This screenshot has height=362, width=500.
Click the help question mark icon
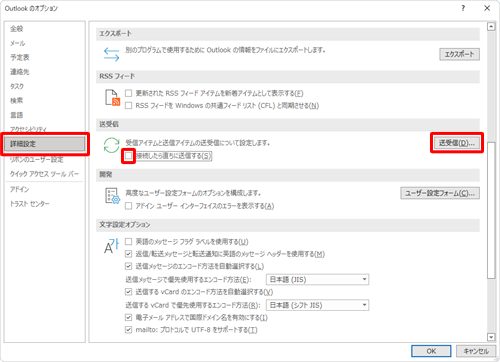coord(463,8)
